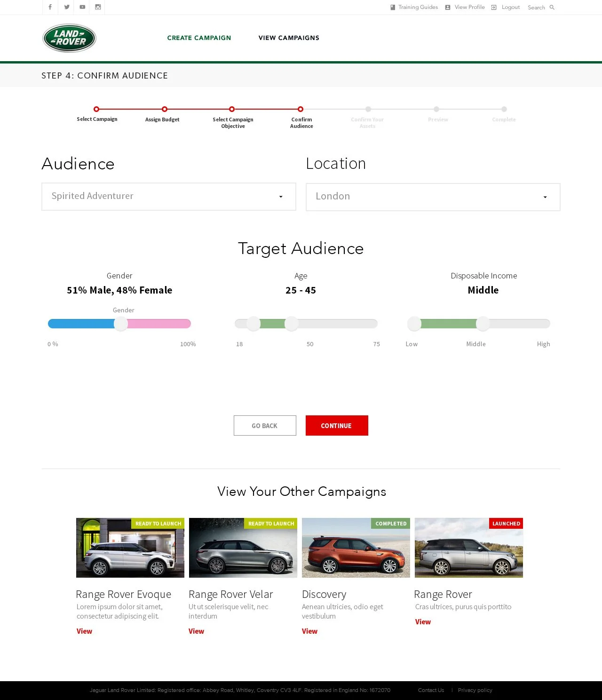
Task: Click the Preview step marker
Action: (x=436, y=109)
